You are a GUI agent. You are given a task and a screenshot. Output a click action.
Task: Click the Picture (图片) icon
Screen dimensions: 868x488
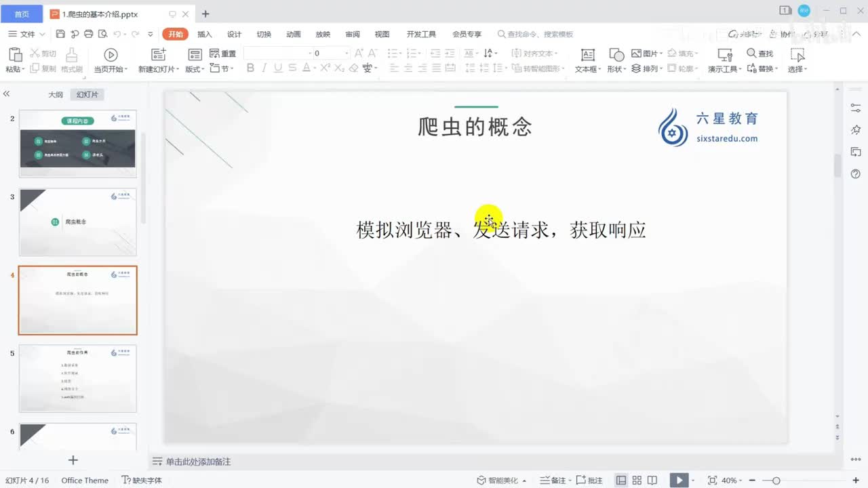pyautogui.click(x=636, y=53)
